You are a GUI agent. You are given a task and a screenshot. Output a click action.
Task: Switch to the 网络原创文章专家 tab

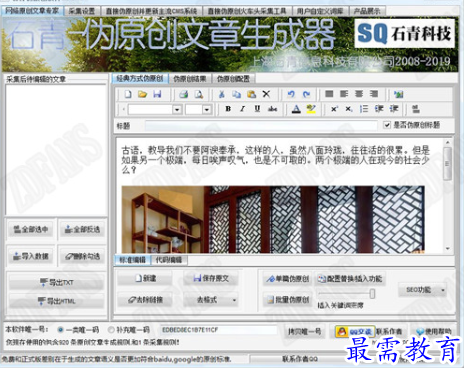[x=32, y=11]
